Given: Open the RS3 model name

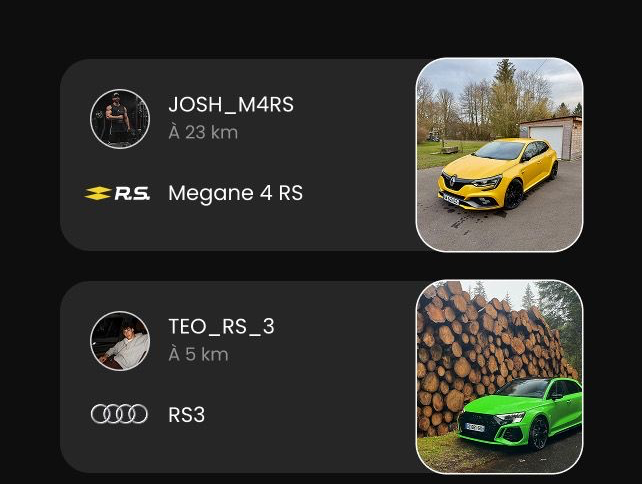Looking at the screenshot, I should pyautogui.click(x=186, y=415).
